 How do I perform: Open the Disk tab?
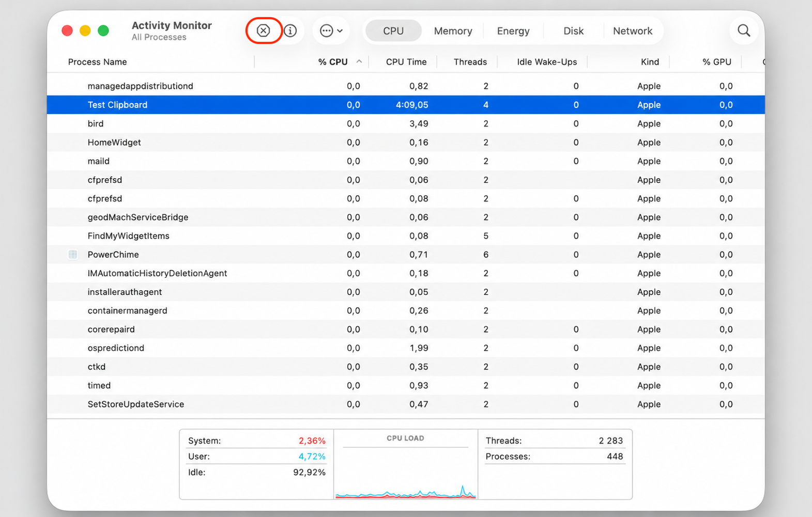point(573,31)
